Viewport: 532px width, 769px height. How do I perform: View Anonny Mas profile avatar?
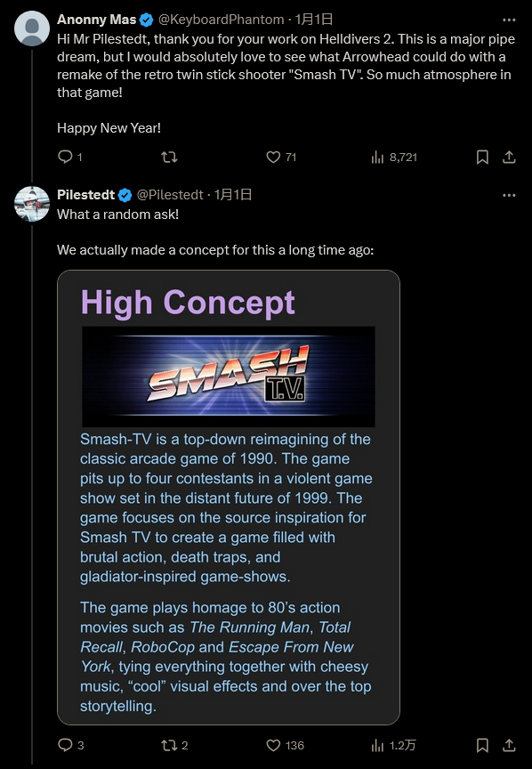[x=32, y=28]
